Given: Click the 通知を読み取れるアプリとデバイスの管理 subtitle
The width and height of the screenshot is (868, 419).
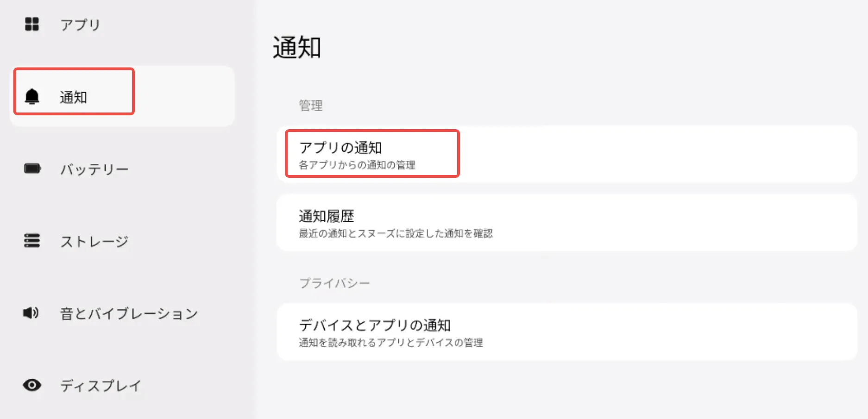Looking at the screenshot, I should pos(391,343).
